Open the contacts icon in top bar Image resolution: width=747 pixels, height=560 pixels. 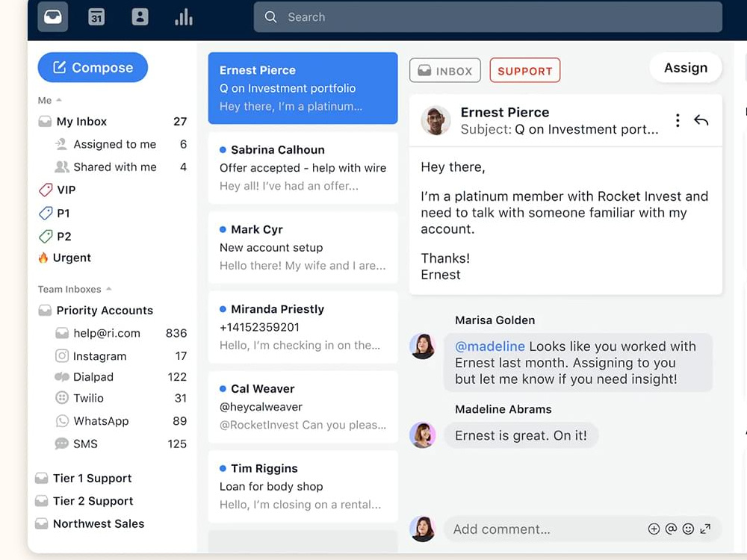[140, 17]
